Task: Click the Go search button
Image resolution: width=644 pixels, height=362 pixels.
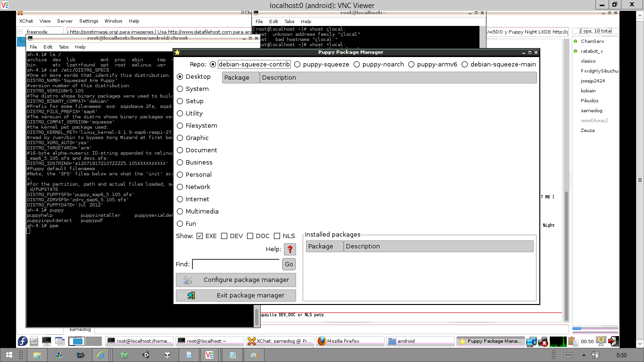Action: click(289, 264)
